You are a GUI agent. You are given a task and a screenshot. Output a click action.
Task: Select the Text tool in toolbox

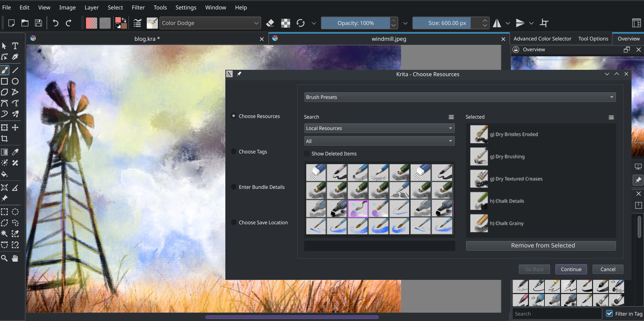click(15, 46)
